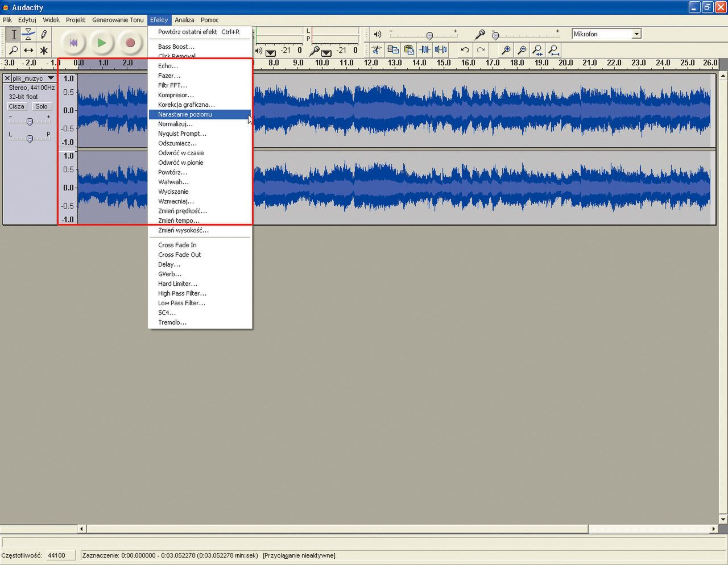Screen dimensions: 728x565
Task: Start recording with the Record button
Action: point(130,43)
